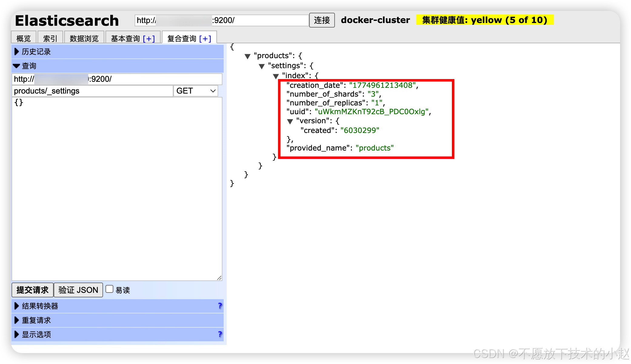Collapse the "settings" JSON node triangle
Screen dimensions: 631x364
tap(262, 66)
